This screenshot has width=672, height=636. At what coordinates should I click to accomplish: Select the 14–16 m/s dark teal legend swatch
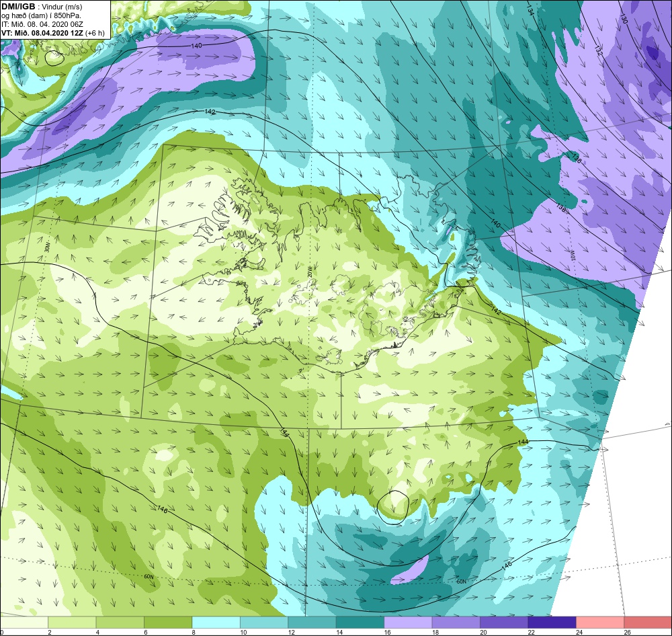tap(360, 622)
